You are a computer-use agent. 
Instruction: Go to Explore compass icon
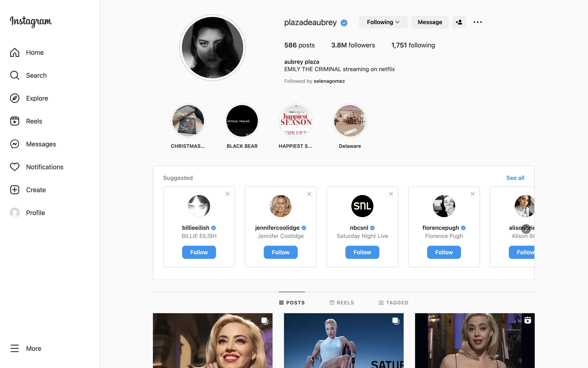tap(15, 98)
